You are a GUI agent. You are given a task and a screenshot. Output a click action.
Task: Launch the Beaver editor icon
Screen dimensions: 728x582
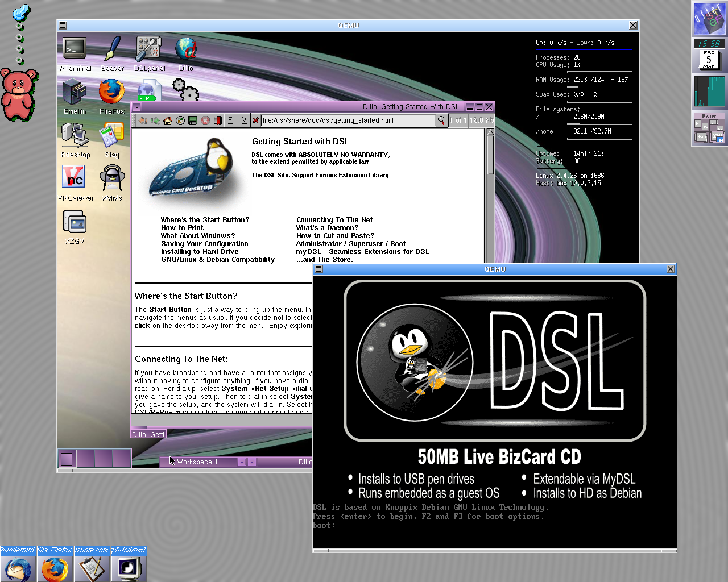[x=112, y=49]
